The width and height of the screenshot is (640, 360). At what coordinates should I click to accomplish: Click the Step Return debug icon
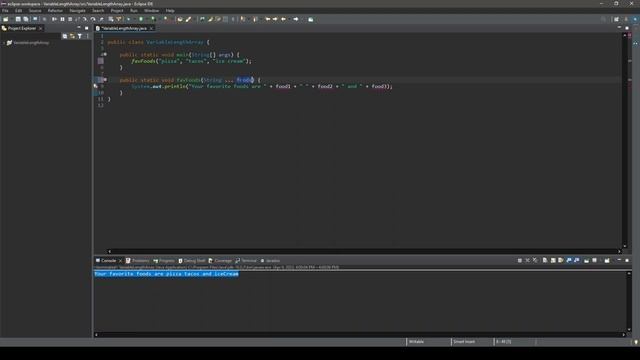click(101, 19)
